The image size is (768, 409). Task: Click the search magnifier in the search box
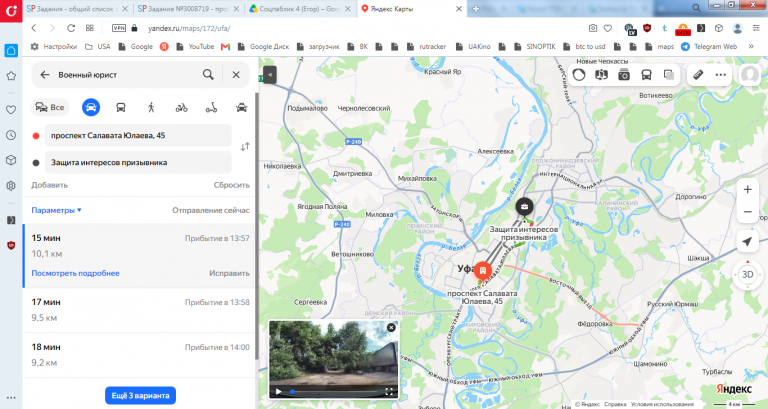pos(208,74)
